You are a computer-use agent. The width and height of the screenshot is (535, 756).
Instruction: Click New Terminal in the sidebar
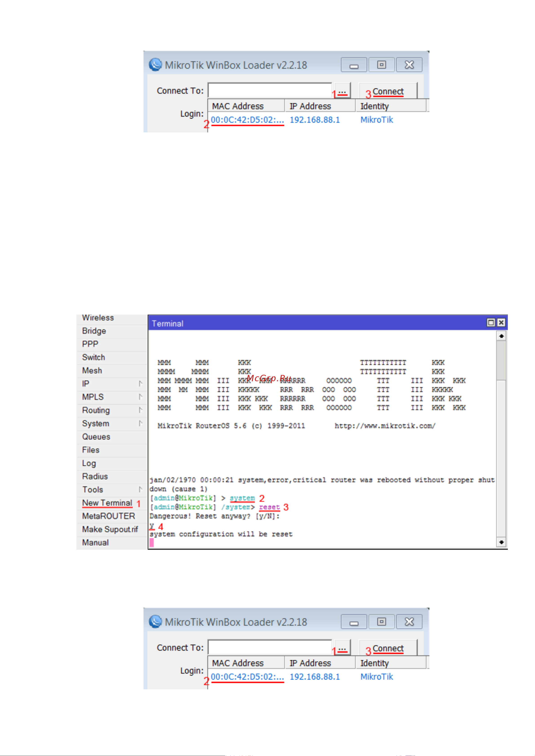tap(107, 503)
